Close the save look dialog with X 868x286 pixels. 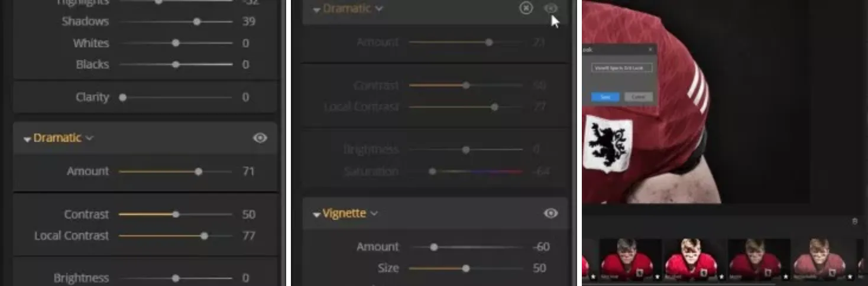(650, 50)
